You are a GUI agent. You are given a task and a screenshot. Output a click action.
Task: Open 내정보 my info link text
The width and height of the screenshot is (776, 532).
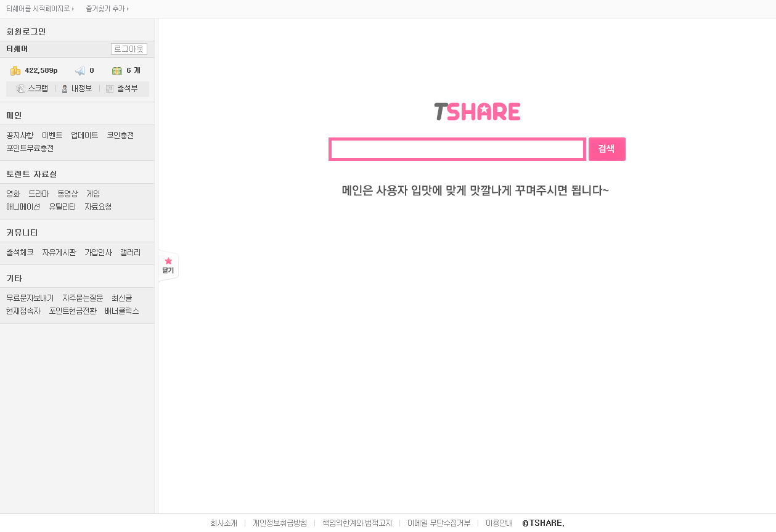[81, 89]
